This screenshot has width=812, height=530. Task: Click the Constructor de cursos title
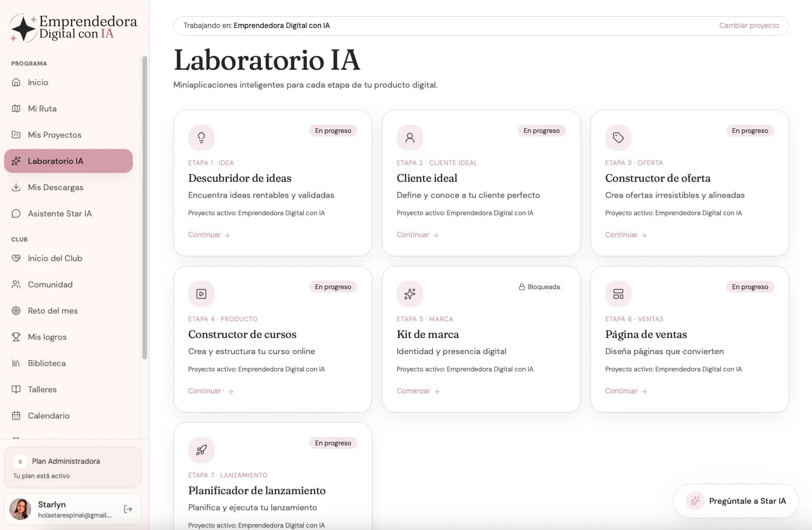pos(242,334)
